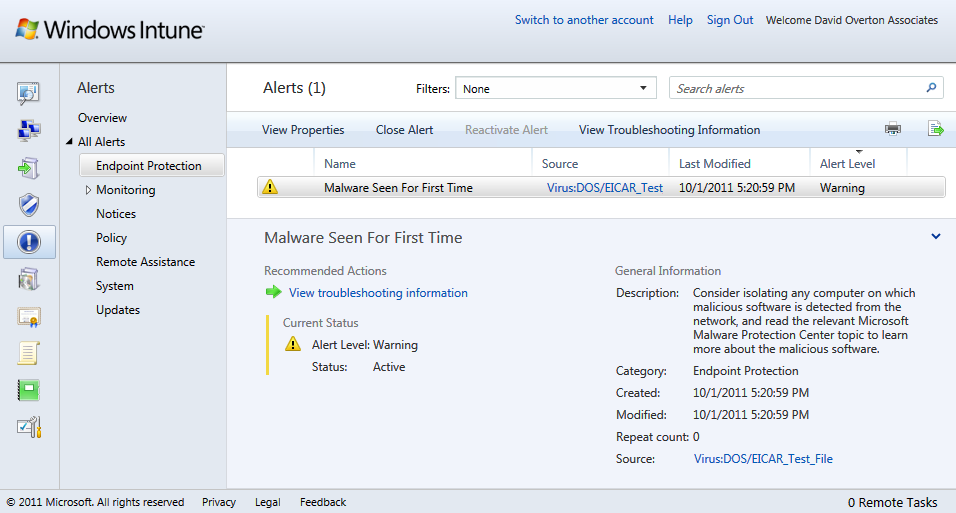Click the Sign Out link
The image size is (956, 513).
(730, 20)
